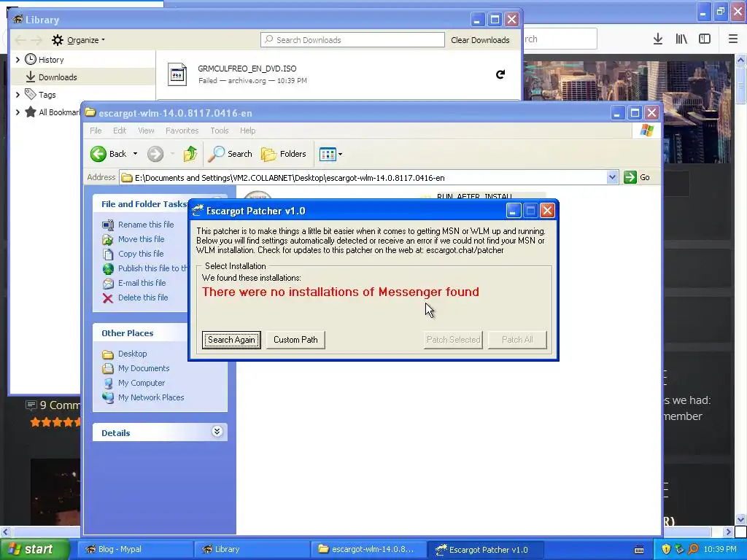This screenshot has width=747, height=560.
Task: Switch to escargot-wlm folder taskbar item
Action: tap(368, 549)
